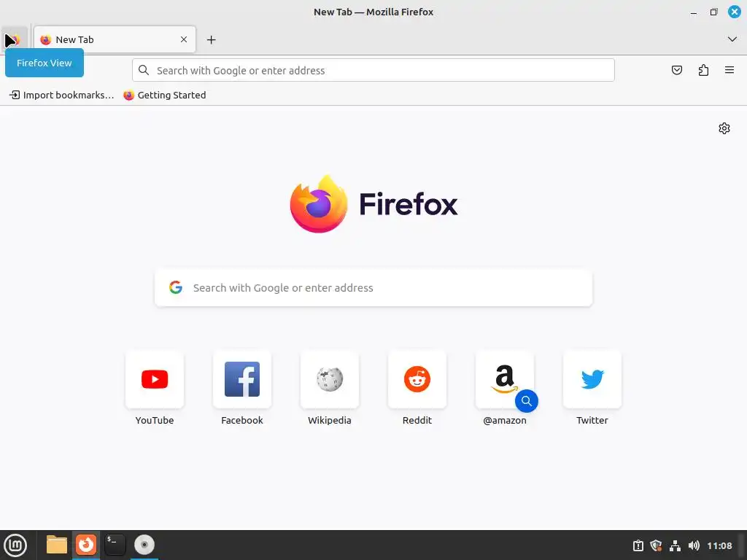
Task: Open the Linux Mint start menu
Action: [15, 545]
